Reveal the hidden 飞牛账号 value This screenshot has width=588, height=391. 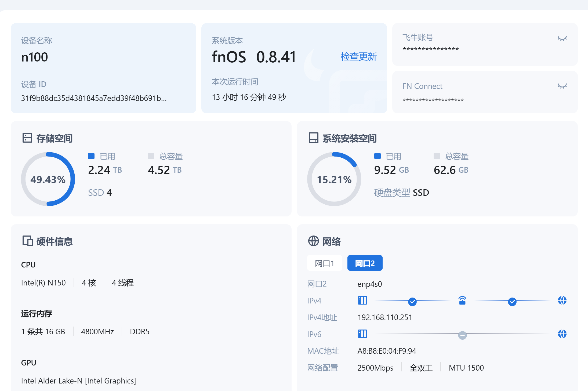(x=562, y=38)
